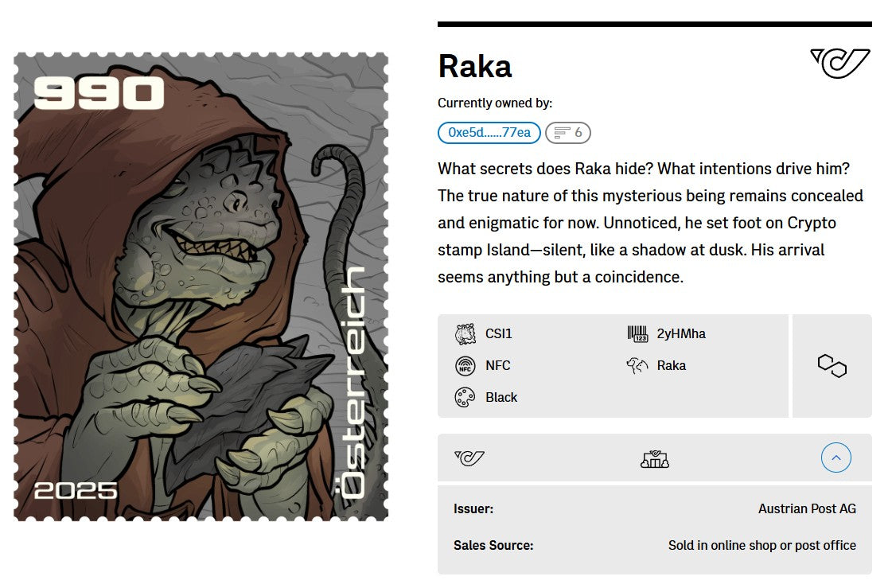Click the Raka creature motif icon

coord(637,365)
